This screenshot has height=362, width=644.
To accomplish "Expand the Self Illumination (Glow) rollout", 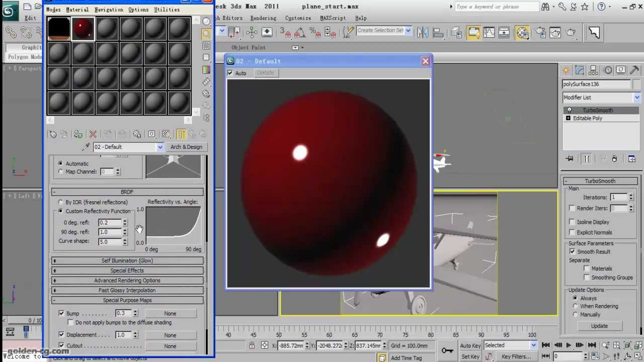I will click(127, 260).
